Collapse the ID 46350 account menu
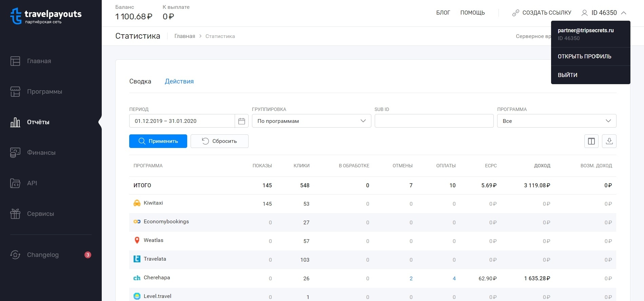 pyautogui.click(x=604, y=13)
